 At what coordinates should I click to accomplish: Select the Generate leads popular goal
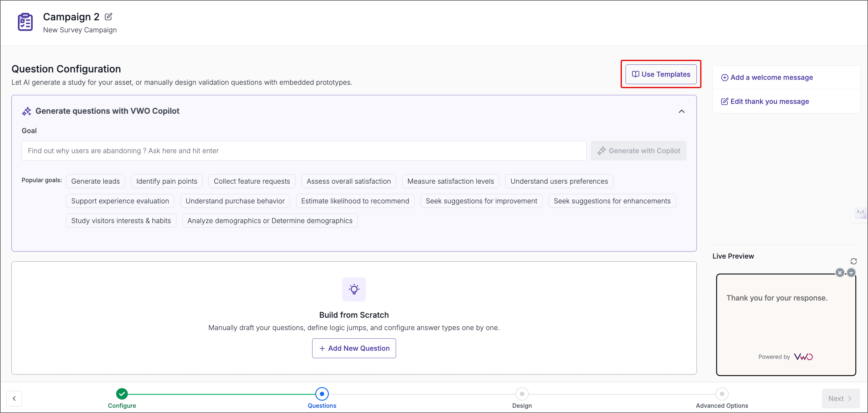95,181
